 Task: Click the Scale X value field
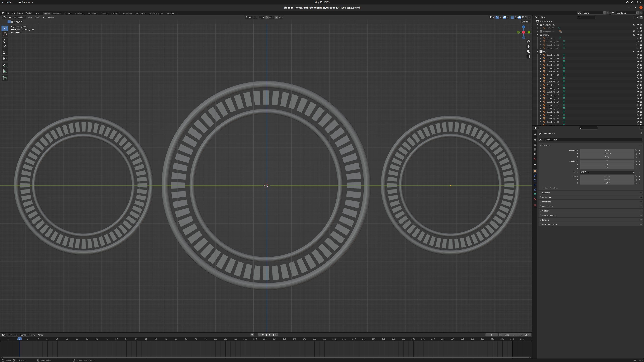coord(607,176)
